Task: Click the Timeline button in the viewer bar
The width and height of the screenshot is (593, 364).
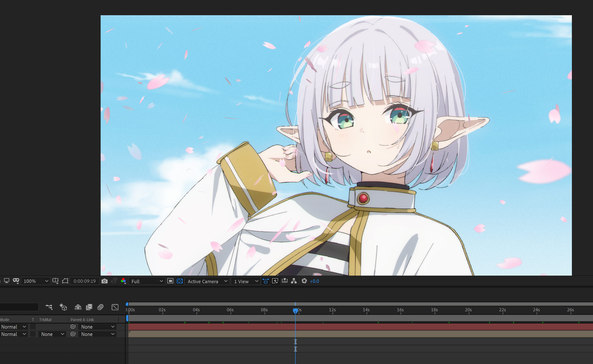Action: tap(285, 281)
